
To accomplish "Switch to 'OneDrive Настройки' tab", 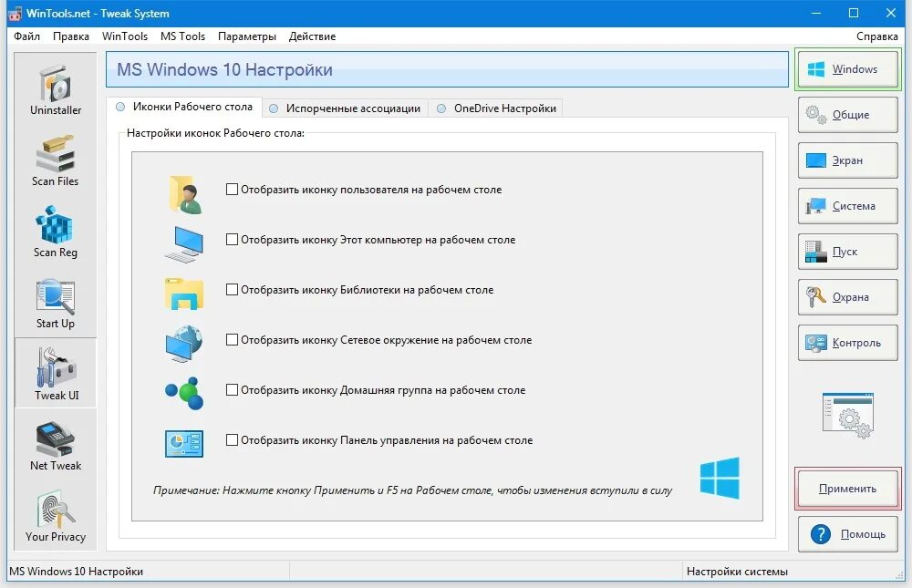I will [x=496, y=108].
